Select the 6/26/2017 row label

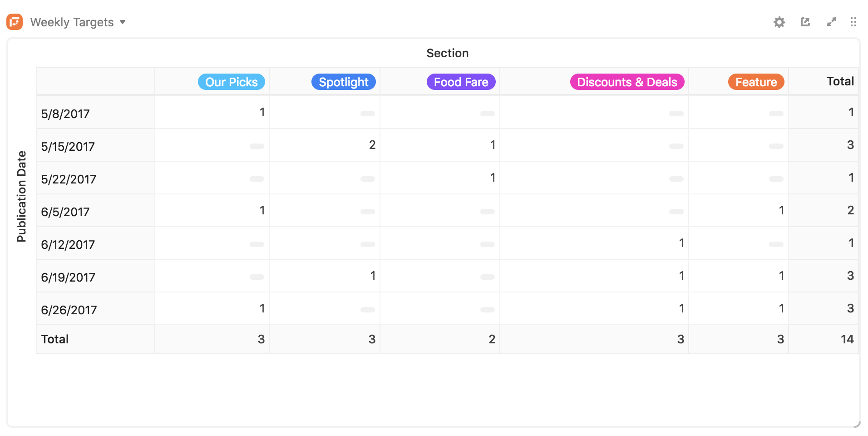[x=69, y=310]
